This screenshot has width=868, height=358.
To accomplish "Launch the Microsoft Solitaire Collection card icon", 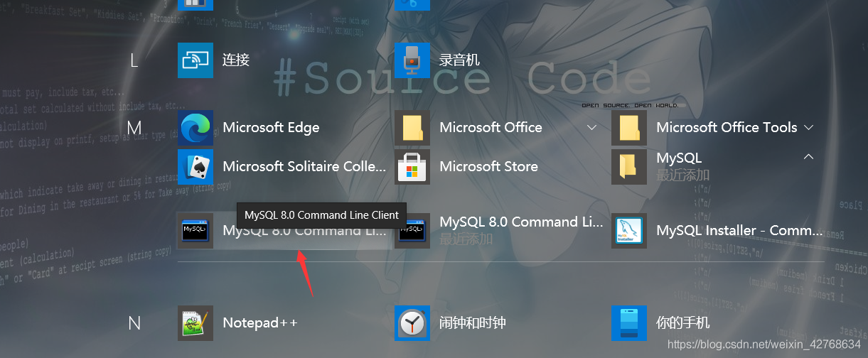I will [195, 167].
